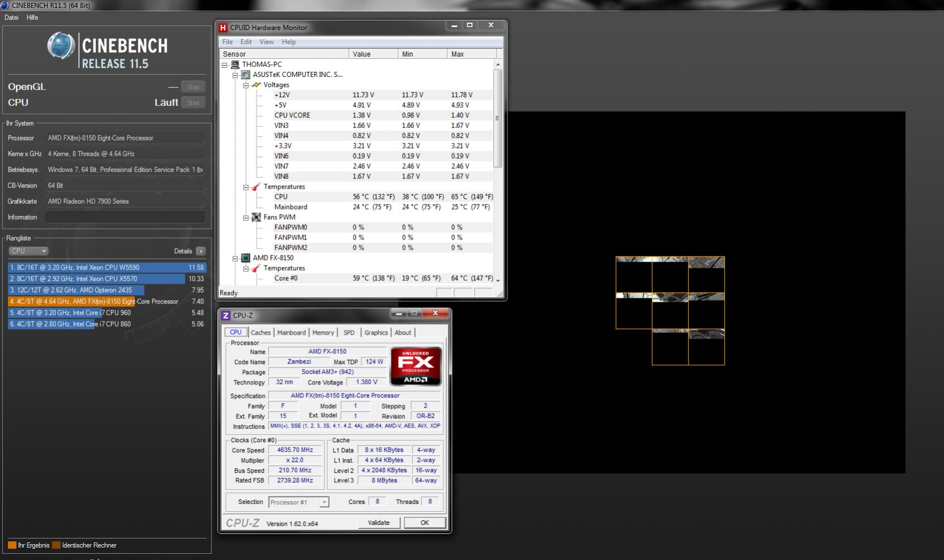Open the Hilfe menu in Cinebench
The image size is (944, 560).
coord(32,18)
